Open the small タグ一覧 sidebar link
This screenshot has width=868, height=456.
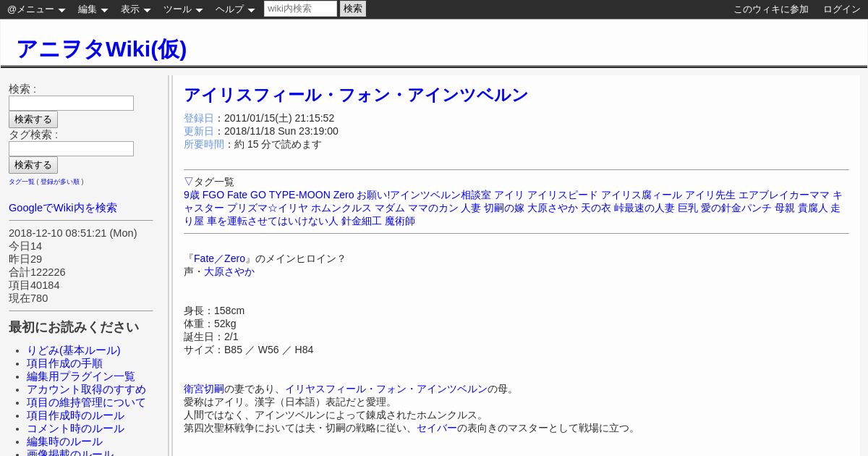[22, 182]
